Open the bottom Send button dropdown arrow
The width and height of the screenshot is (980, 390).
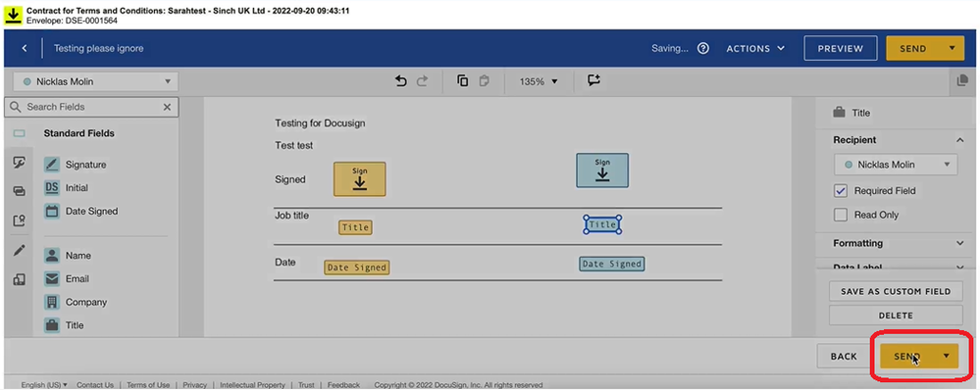[947, 356]
